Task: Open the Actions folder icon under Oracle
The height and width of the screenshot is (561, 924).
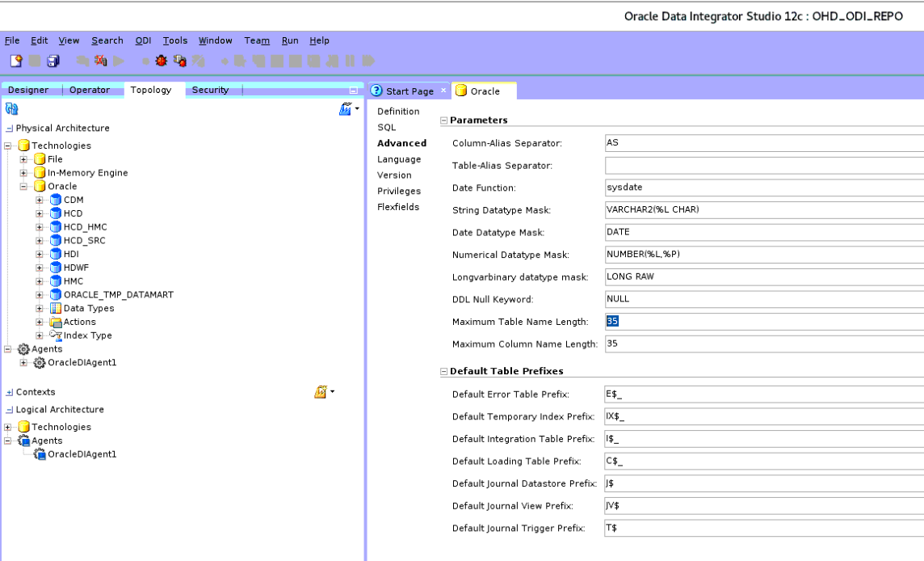Action: pos(57,322)
